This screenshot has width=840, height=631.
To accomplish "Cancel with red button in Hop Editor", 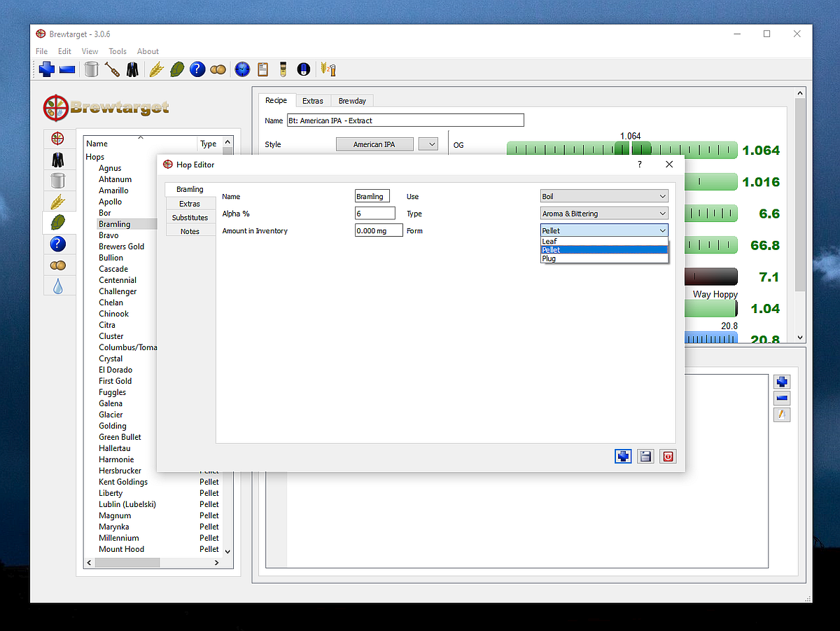I will pyautogui.click(x=668, y=456).
